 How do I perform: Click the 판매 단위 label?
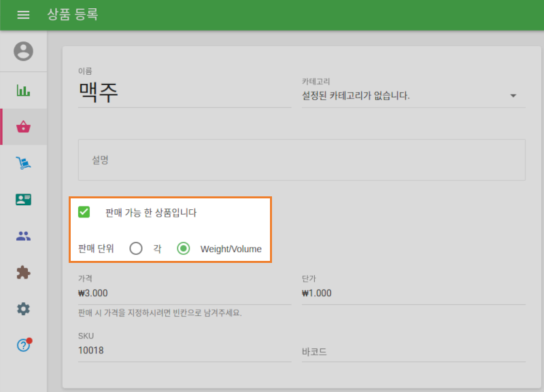tap(95, 249)
